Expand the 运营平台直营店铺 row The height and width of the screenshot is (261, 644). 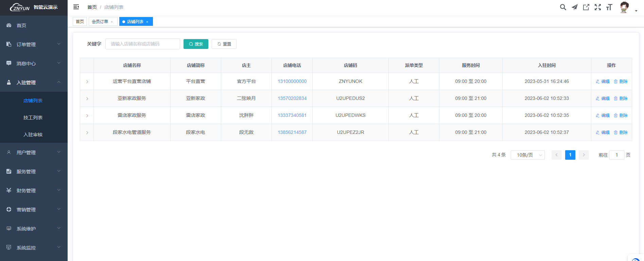pyautogui.click(x=87, y=82)
